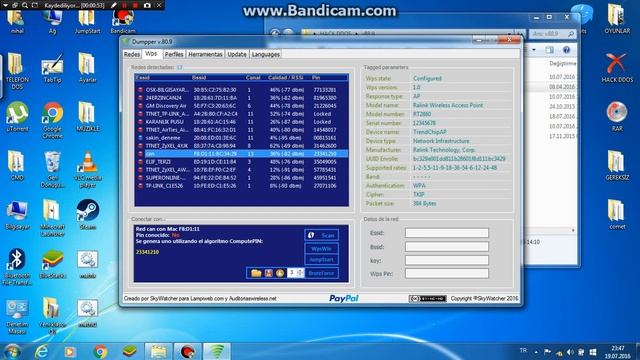
Task: Open the Bandicam recorder dropdown arrow
Action: pyautogui.click(x=5, y=5)
